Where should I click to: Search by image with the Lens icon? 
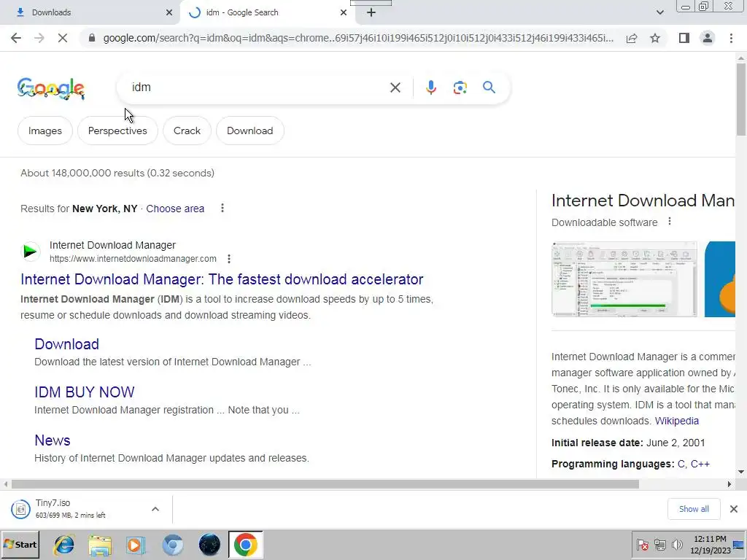[460, 87]
